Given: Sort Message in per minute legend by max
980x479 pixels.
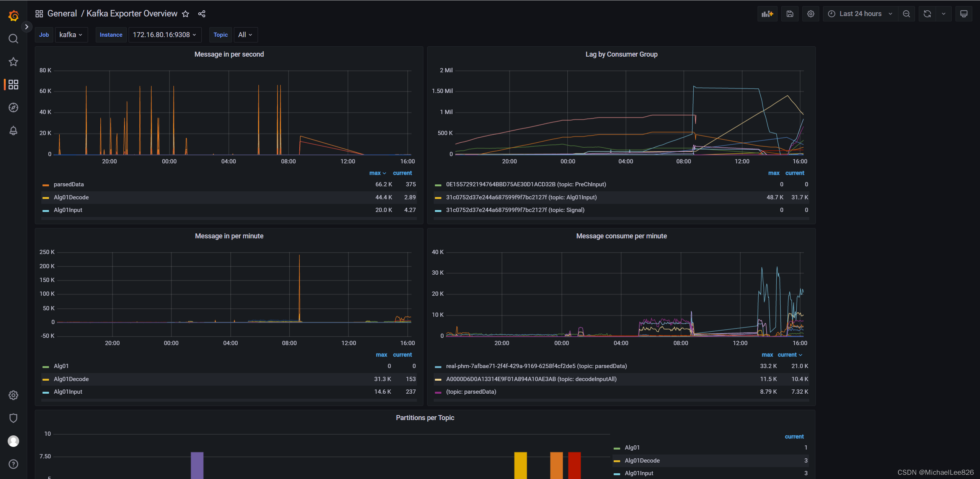Looking at the screenshot, I should click(x=381, y=355).
